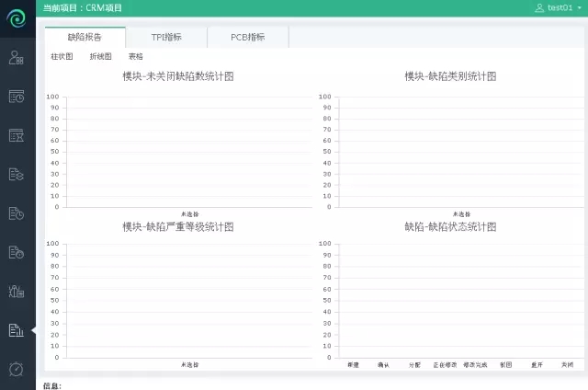Select the 表格 table view
588x390 pixels.
136,57
